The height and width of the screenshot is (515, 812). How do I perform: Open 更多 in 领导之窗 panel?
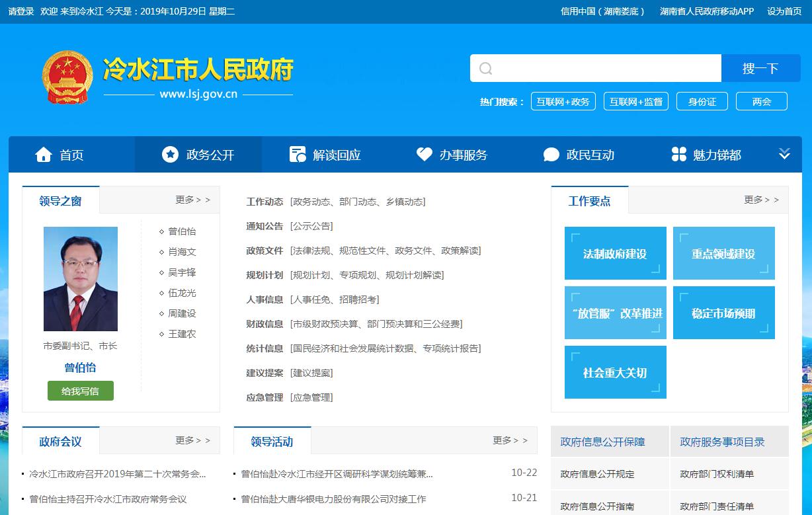tap(192, 200)
